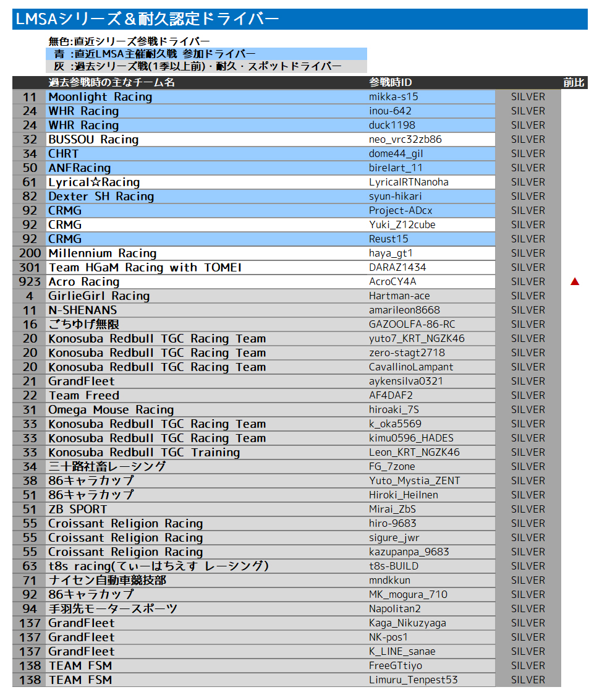Click Konosuba Redbull TGC Training team
This screenshot has height=700, width=602.
(x=144, y=453)
